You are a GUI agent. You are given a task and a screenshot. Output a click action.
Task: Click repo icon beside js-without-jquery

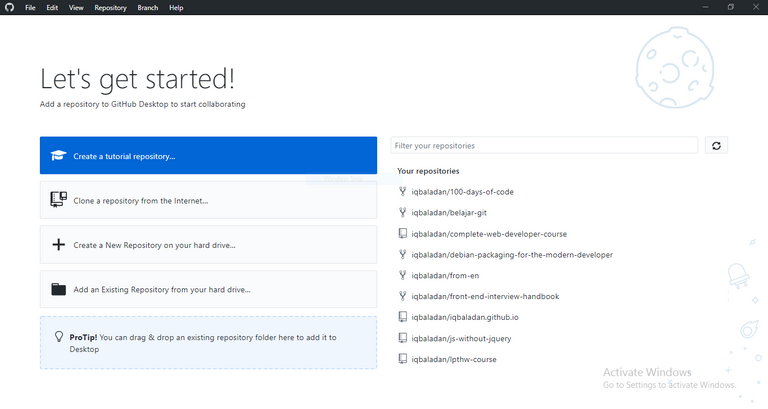403,337
